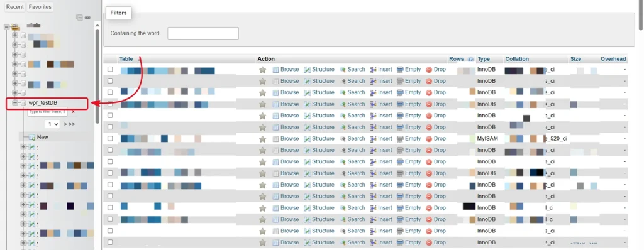
Task: Expand the database node just above wpr_testDB
Action: tap(15, 93)
